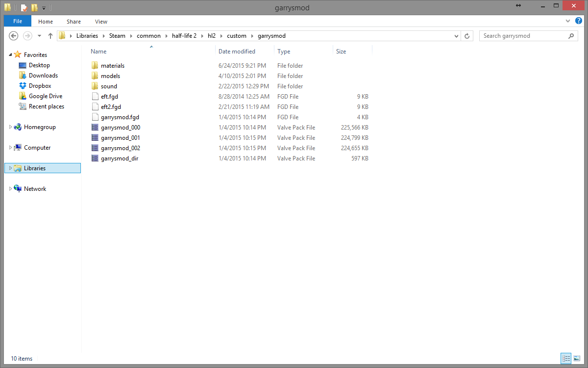The width and height of the screenshot is (588, 368).
Task: Go to hl2 breadcrumb
Action: 212,36
